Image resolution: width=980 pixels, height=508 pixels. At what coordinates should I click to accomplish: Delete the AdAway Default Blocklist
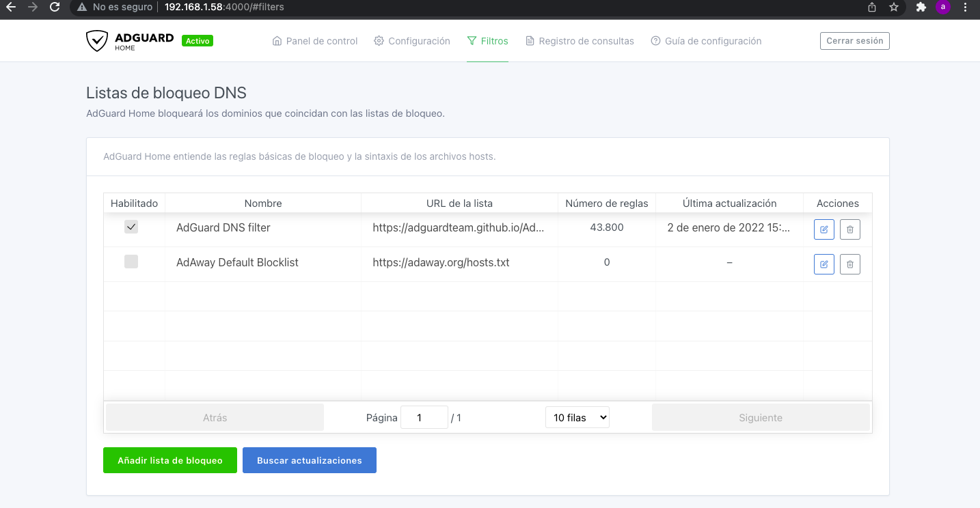tap(849, 264)
